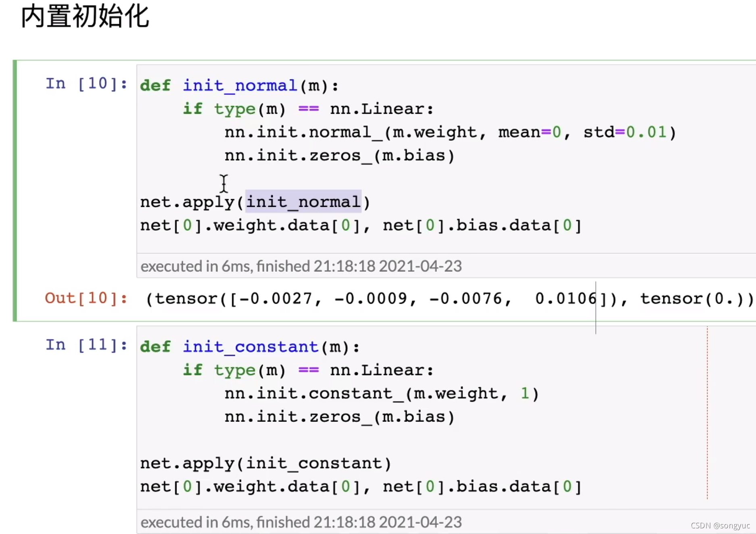
Task: Click the execution timestamp under cell 11
Action: click(301, 522)
